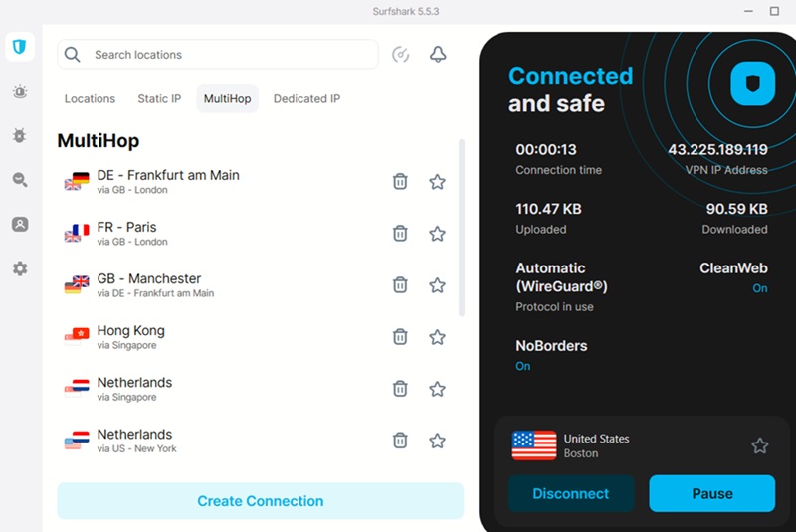796x532 pixels.
Task: Click the Surfshark logo in connected panel
Action: coord(753,84)
